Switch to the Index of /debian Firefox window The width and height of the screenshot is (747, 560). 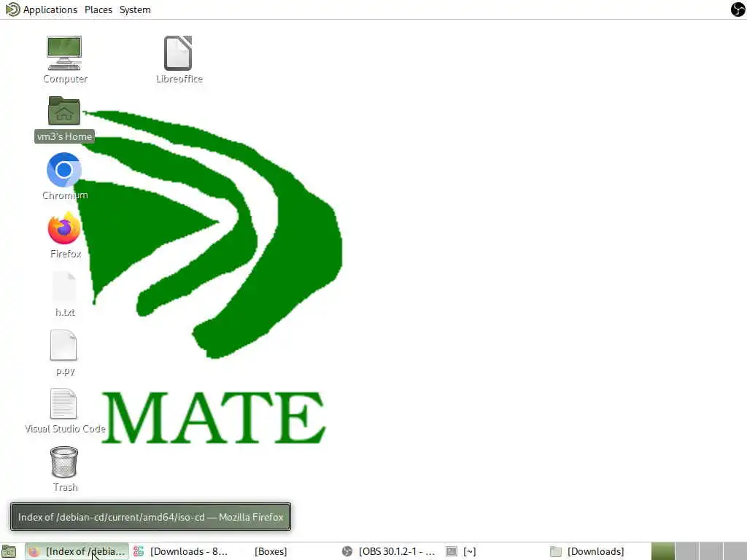point(77,551)
